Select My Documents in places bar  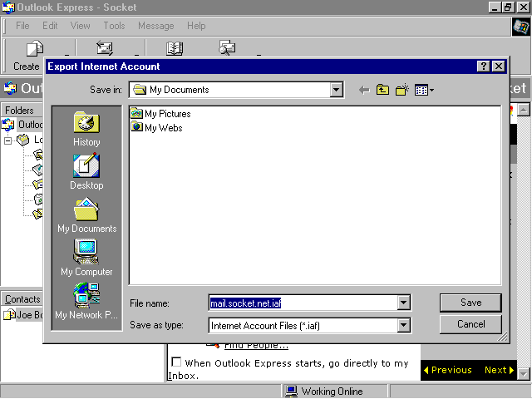coord(86,214)
